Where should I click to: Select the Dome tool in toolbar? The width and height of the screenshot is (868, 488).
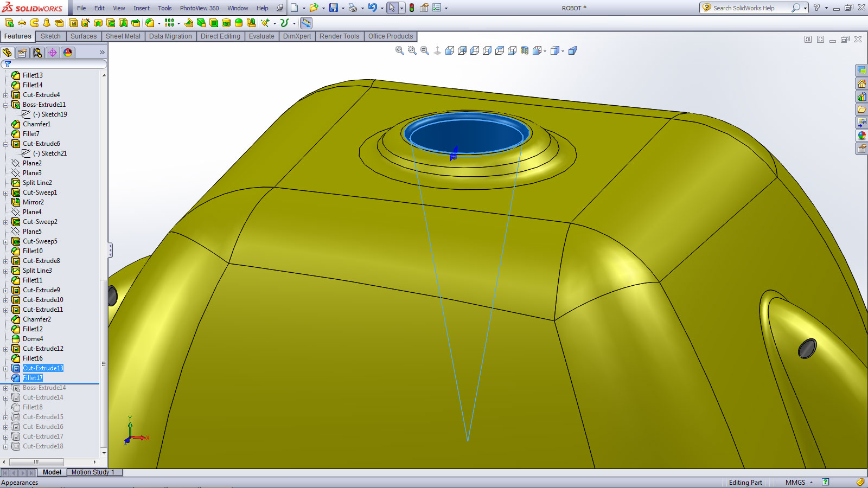239,23
